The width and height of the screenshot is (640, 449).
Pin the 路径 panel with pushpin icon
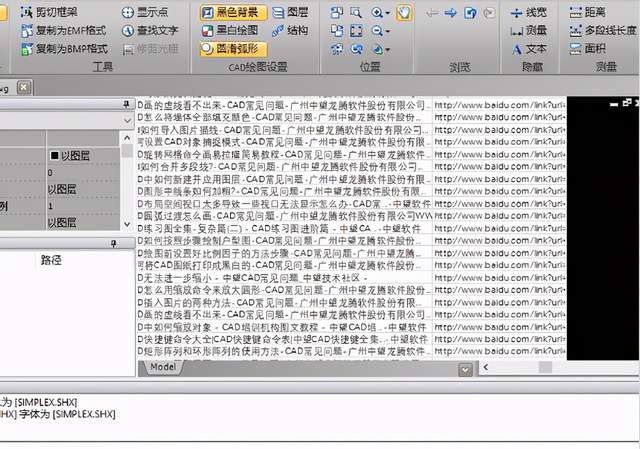(x=114, y=244)
